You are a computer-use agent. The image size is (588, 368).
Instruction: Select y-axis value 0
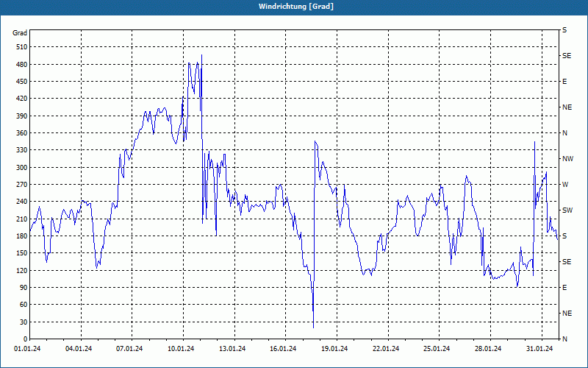[x=25, y=339]
